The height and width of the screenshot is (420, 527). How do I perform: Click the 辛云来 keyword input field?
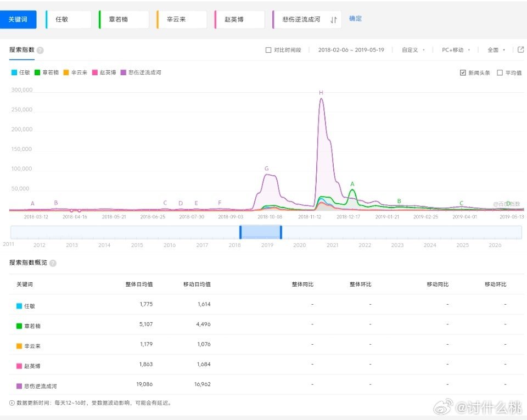click(x=182, y=19)
